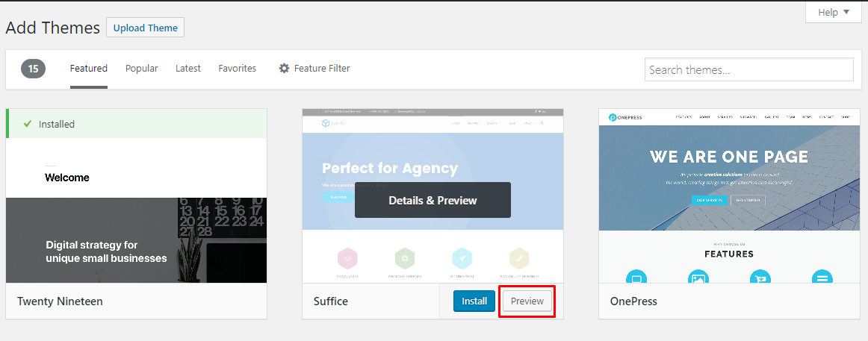Click the OnePress logo icon in its preview

[613, 117]
